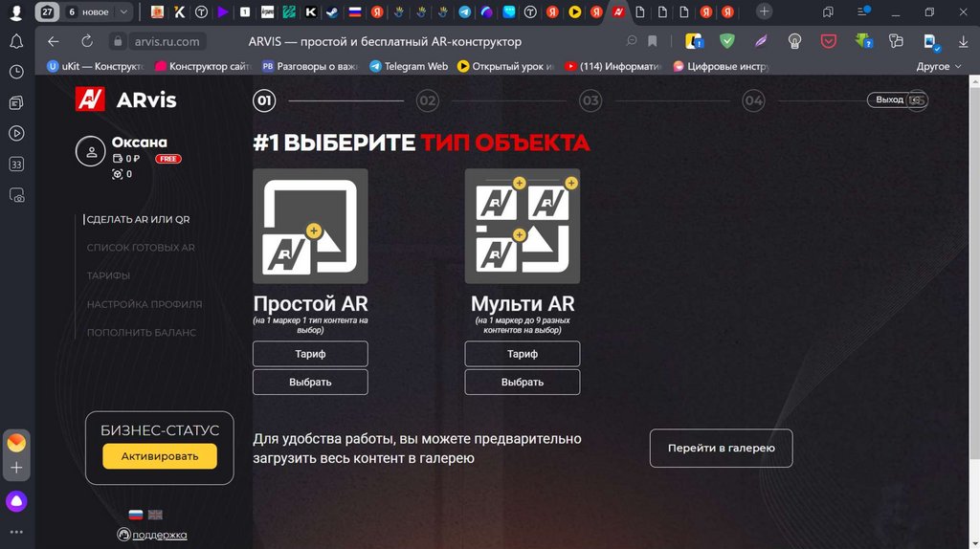Click step 02 progress marker
The width and height of the screenshot is (980, 549).
pyautogui.click(x=428, y=100)
